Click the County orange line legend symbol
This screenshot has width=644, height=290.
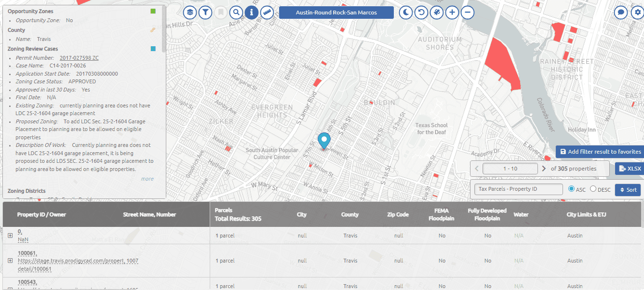coord(153,30)
